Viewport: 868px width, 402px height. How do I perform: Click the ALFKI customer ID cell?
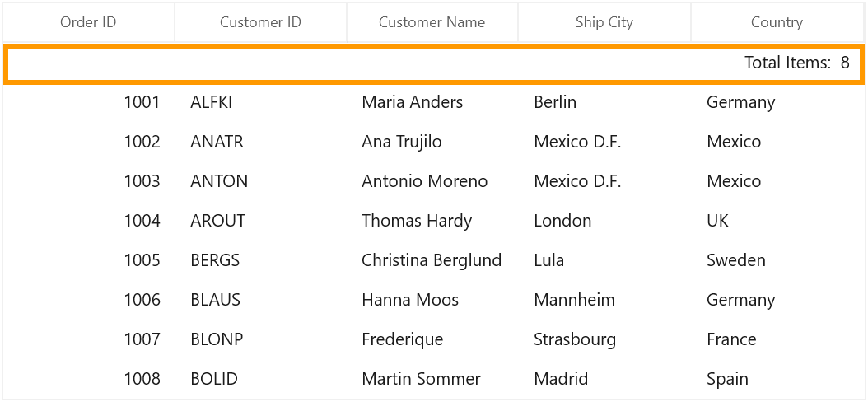[x=261, y=102]
